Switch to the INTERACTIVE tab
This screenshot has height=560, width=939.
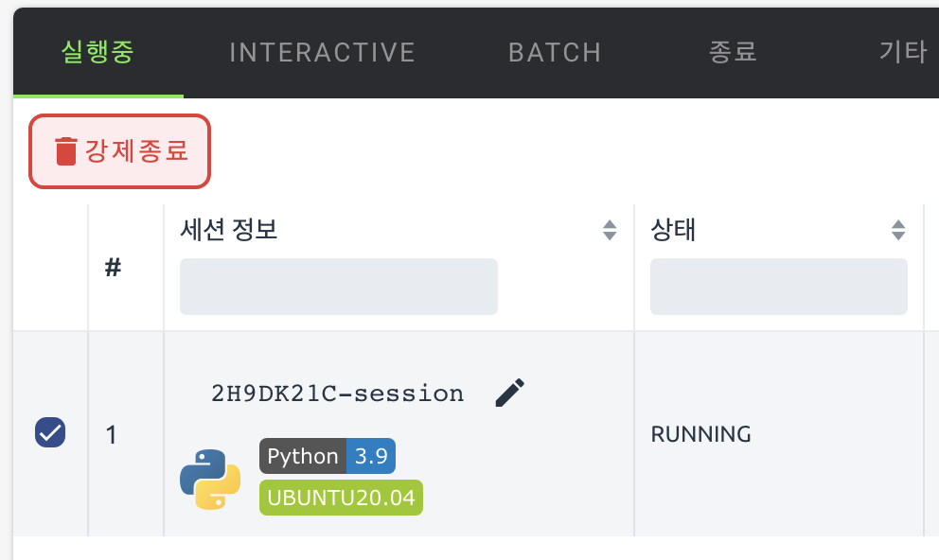click(322, 52)
